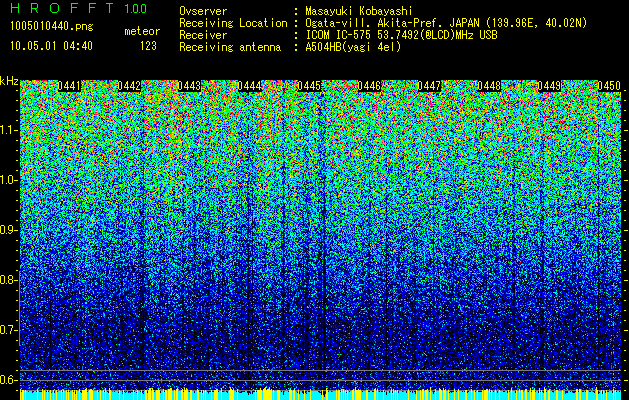Click the file name 1005010440.png
Viewport: 629px width, 400px height.
[x=52, y=27]
